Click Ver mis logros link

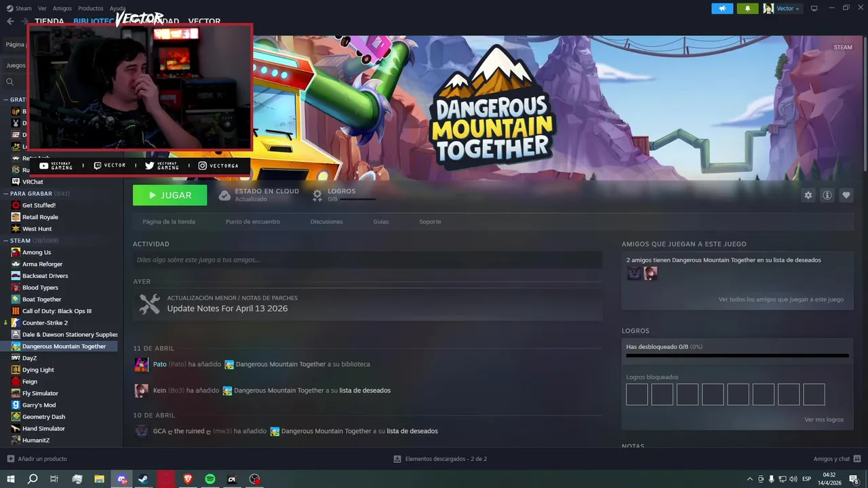click(824, 420)
